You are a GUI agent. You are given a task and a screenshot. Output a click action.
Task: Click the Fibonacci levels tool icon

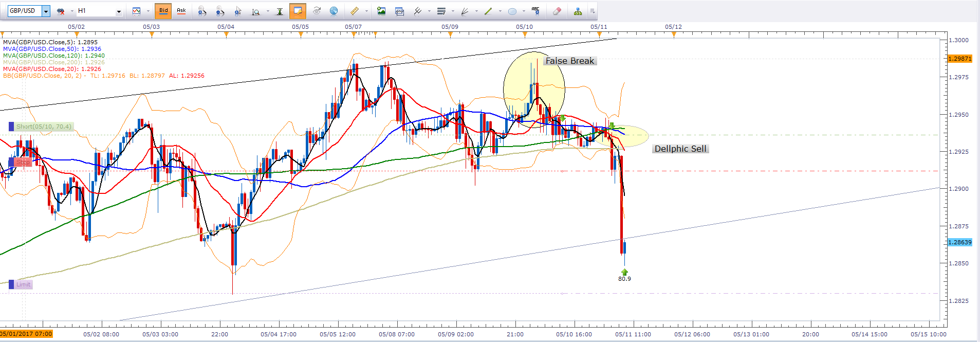click(441, 11)
